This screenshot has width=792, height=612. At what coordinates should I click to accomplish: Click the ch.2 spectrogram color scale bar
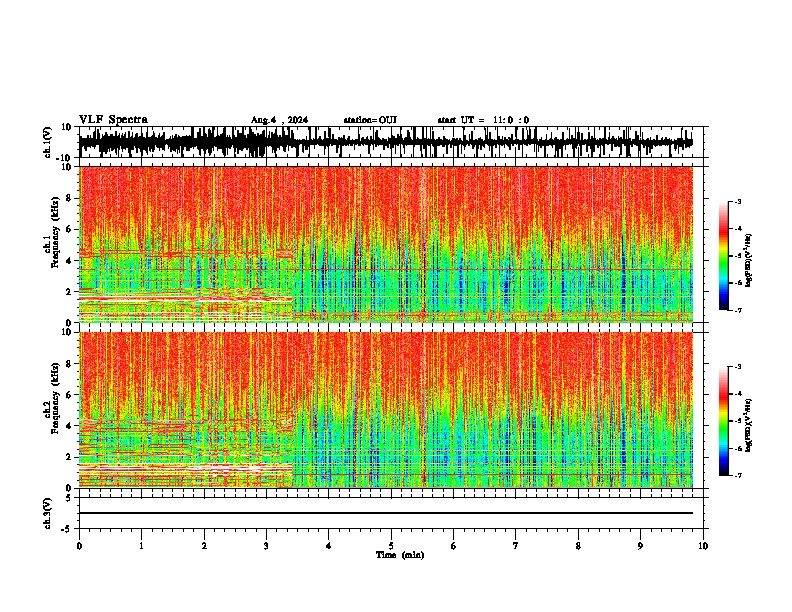723,421
